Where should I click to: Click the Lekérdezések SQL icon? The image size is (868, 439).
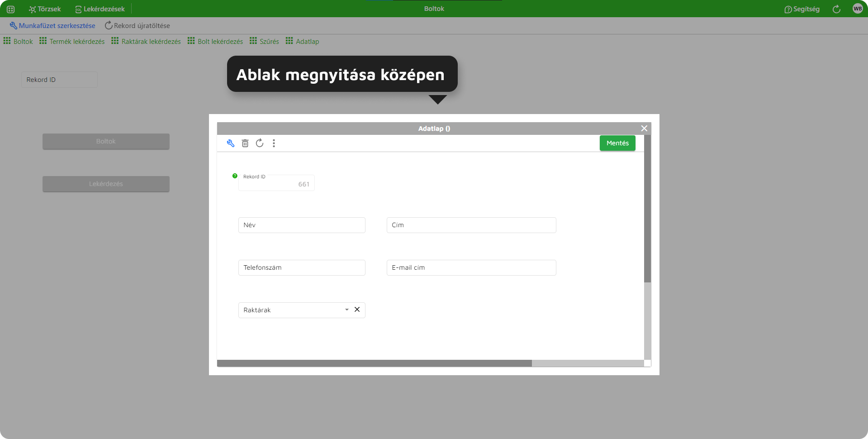pyautogui.click(x=78, y=10)
